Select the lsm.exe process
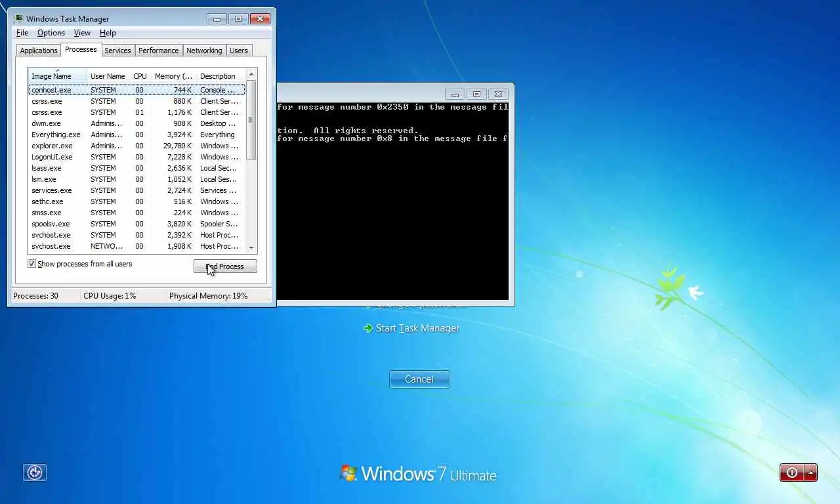 pos(136,179)
